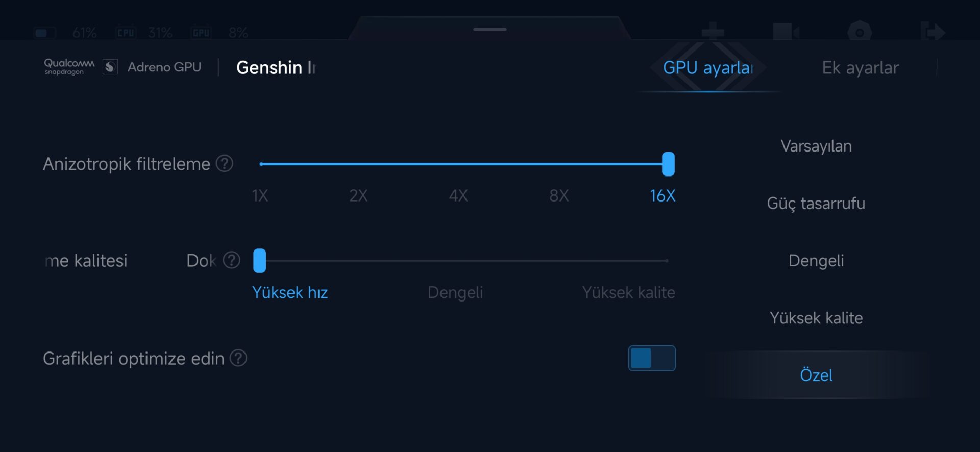
Task: Pull the top drag handle bar
Action: click(x=489, y=29)
